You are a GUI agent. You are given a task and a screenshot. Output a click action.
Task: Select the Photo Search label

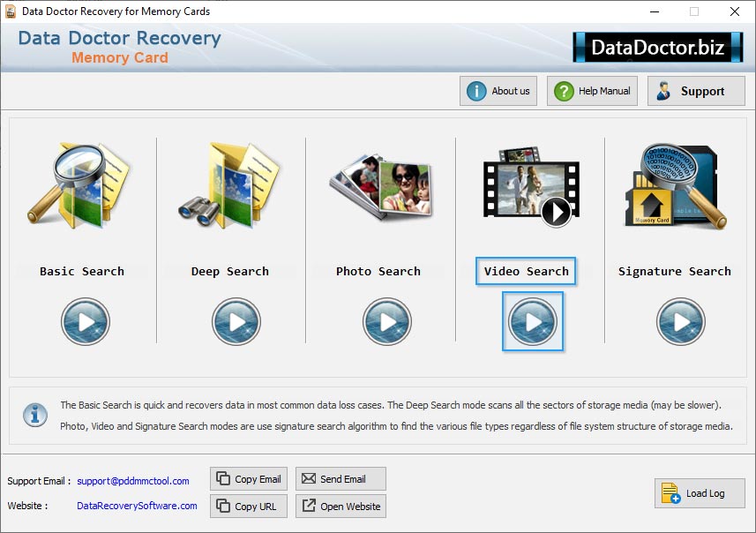coord(378,272)
